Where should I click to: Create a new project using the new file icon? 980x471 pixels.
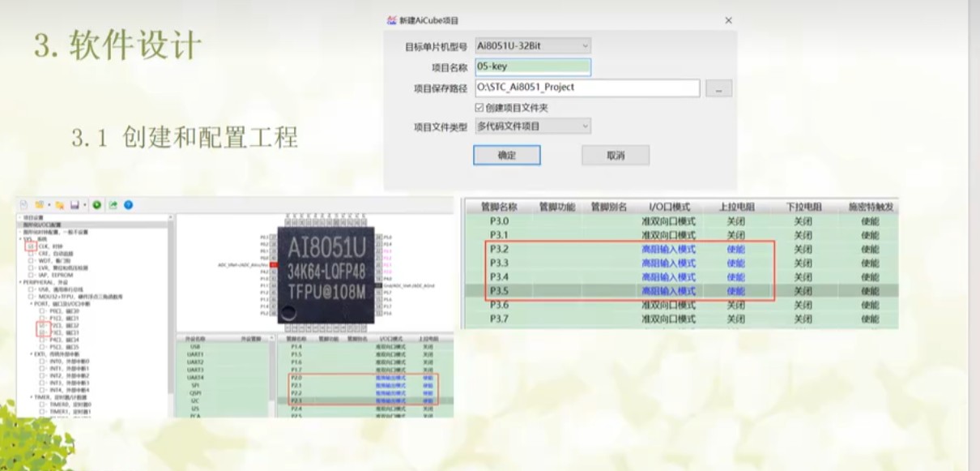pyautogui.click(x=23, y=204)
